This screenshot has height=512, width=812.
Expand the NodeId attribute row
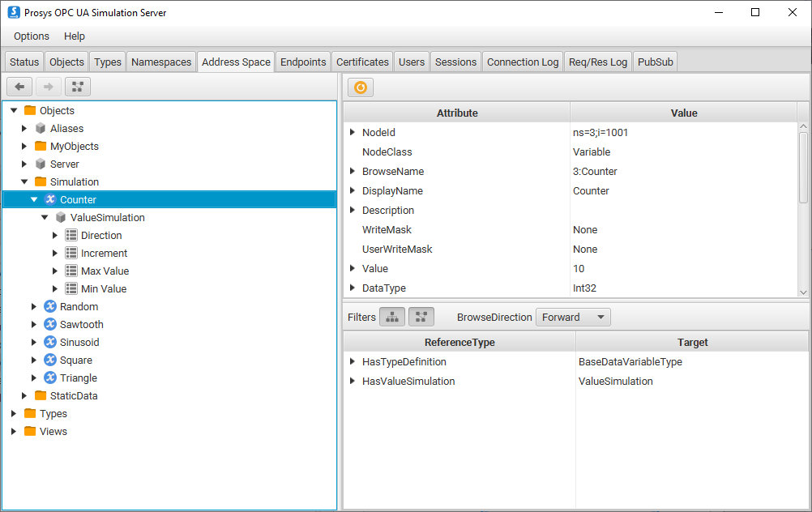(x=353, y=132)
